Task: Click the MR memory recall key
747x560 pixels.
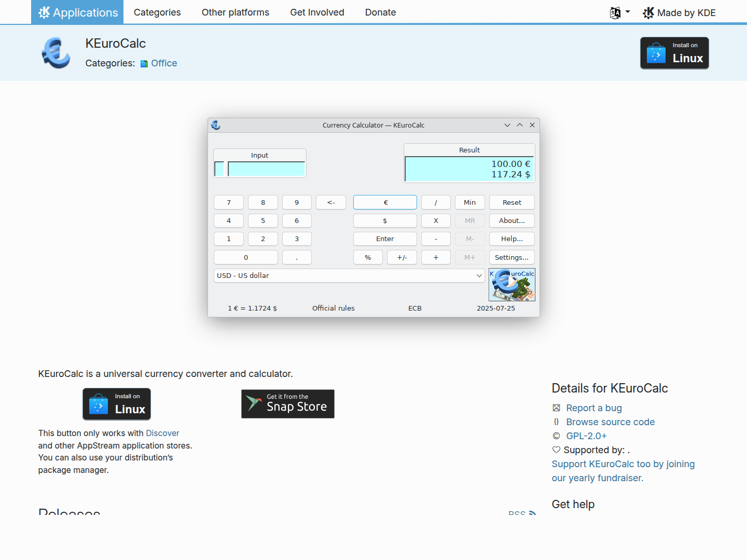Action: point(470,221)
